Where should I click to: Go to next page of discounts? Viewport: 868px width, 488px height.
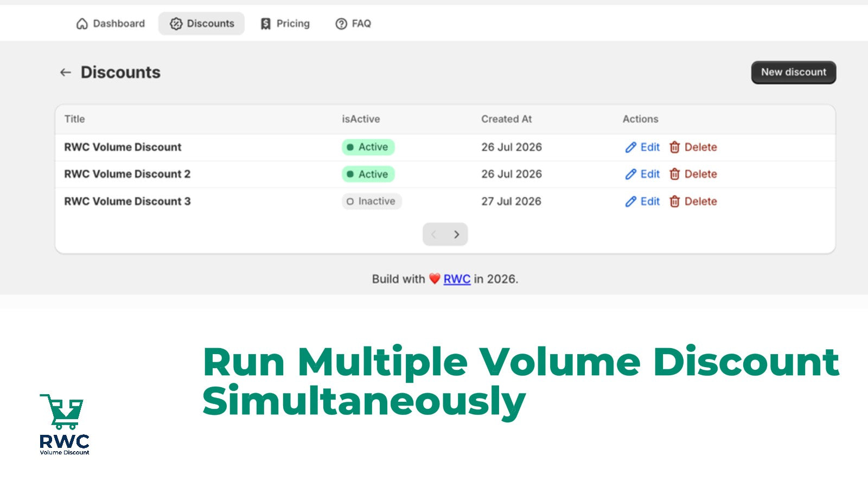tap(457, 234)
